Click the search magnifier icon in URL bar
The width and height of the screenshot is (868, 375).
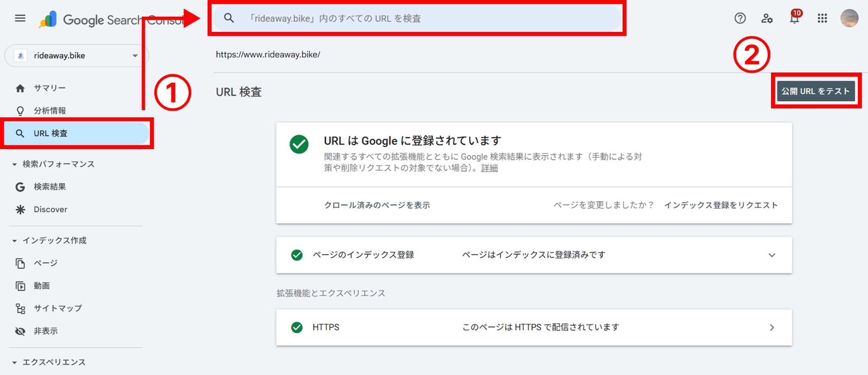coord(229,18)
